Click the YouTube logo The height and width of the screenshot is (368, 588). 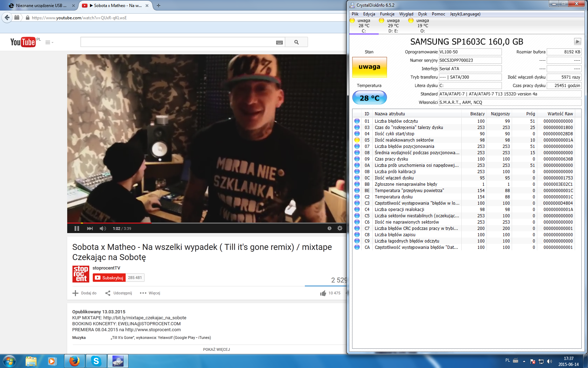pos(23,42)
